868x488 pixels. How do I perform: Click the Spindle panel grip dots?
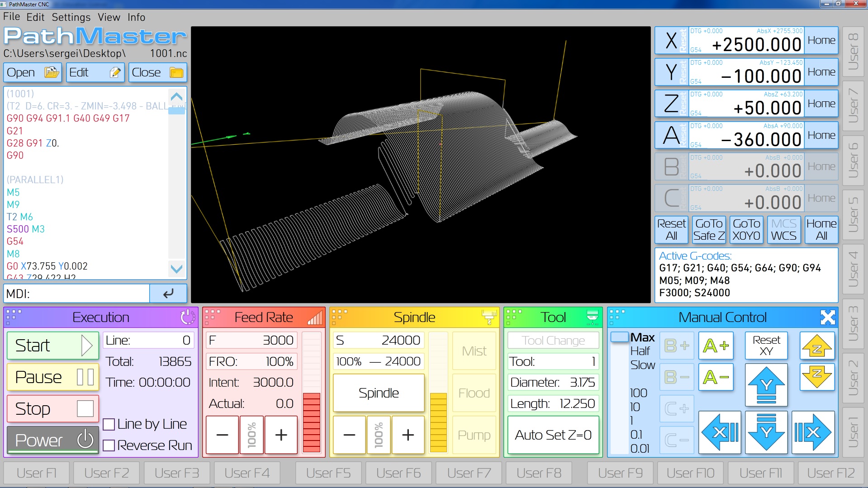click(340, 317)
